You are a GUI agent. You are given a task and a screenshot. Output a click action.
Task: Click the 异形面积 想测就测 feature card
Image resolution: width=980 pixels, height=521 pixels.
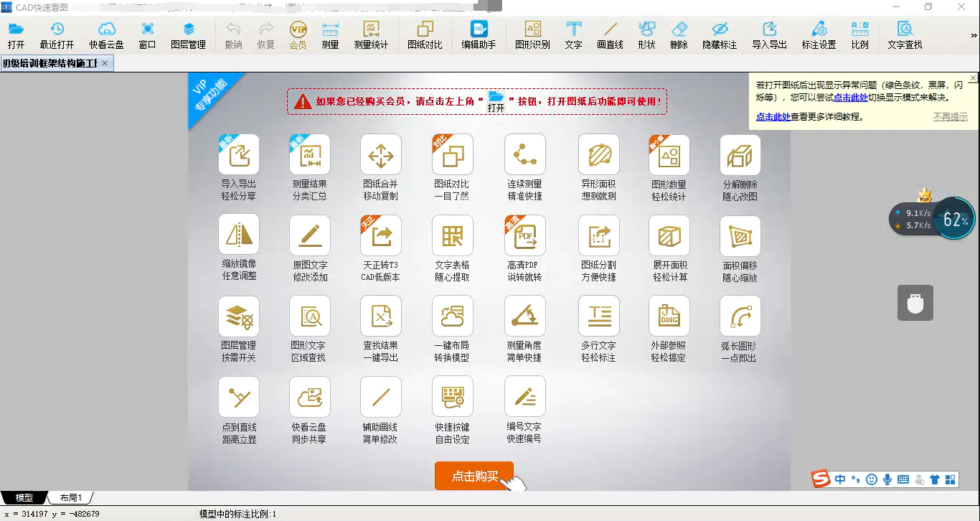(x=599, y=167)
